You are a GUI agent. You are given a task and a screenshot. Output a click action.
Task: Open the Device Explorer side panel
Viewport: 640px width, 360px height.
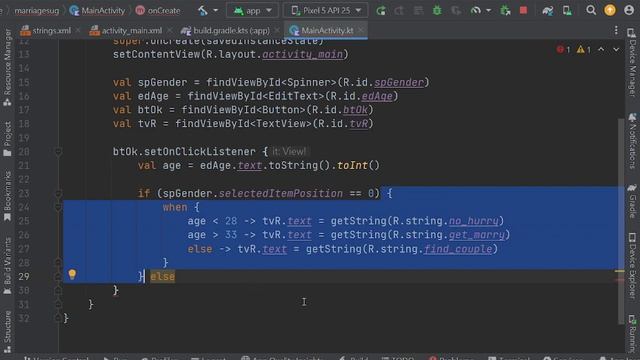pyautogui.click(x=632, y=266)
